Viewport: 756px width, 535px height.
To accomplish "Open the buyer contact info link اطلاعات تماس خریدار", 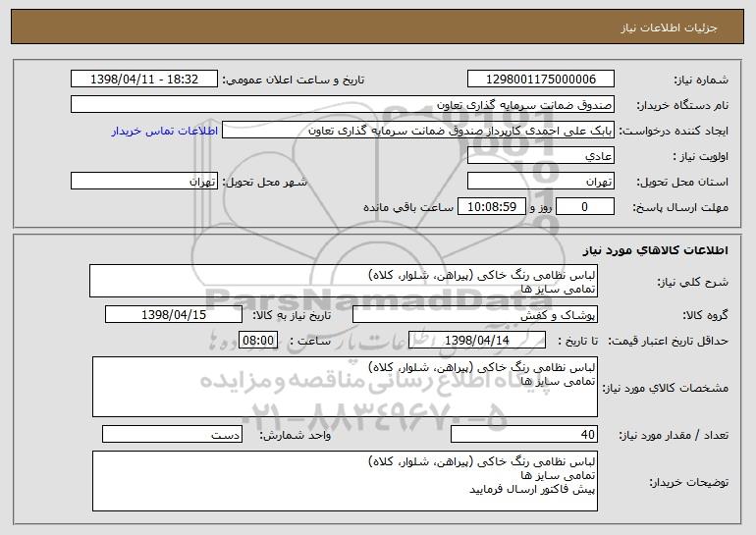I will 164,131.
